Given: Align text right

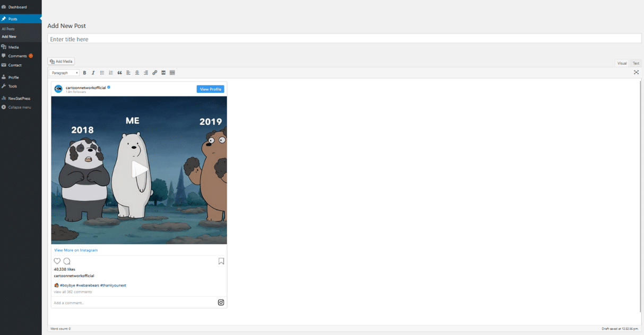Looking at the screenshot, I should coord(146,73).
